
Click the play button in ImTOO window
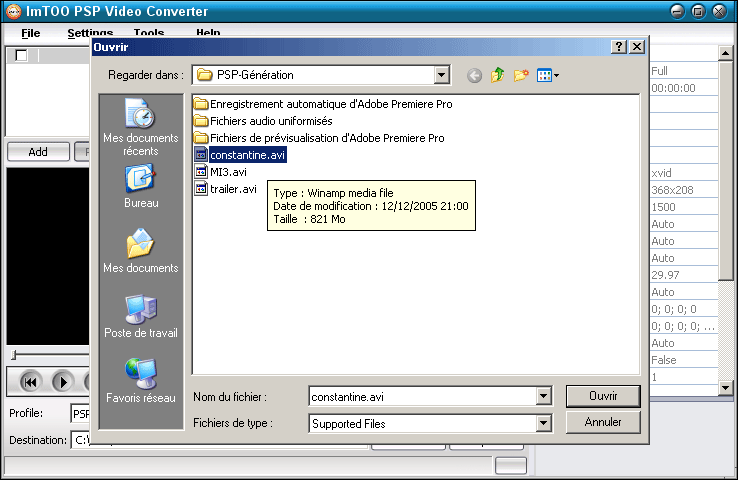(63, 382)
